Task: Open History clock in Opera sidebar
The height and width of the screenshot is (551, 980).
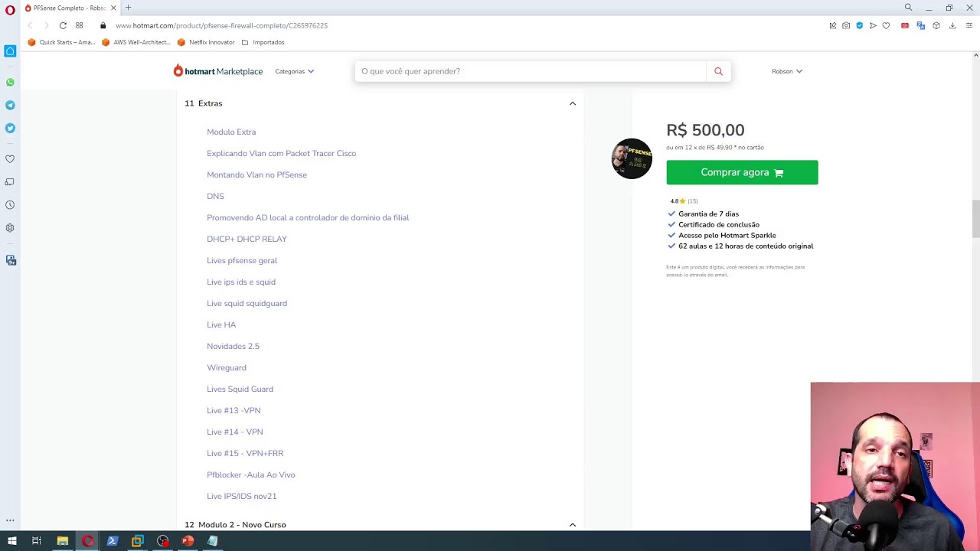Action: point(10,205)
